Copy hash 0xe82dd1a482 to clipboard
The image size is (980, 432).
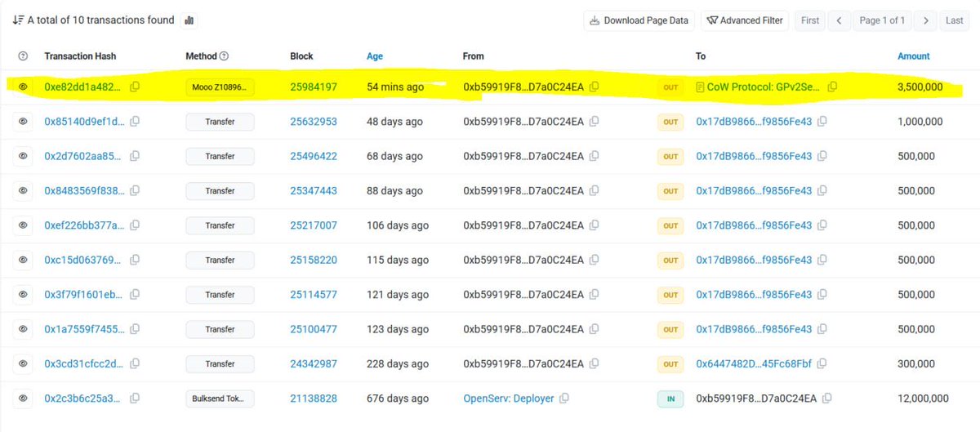[x=135, y=87]
